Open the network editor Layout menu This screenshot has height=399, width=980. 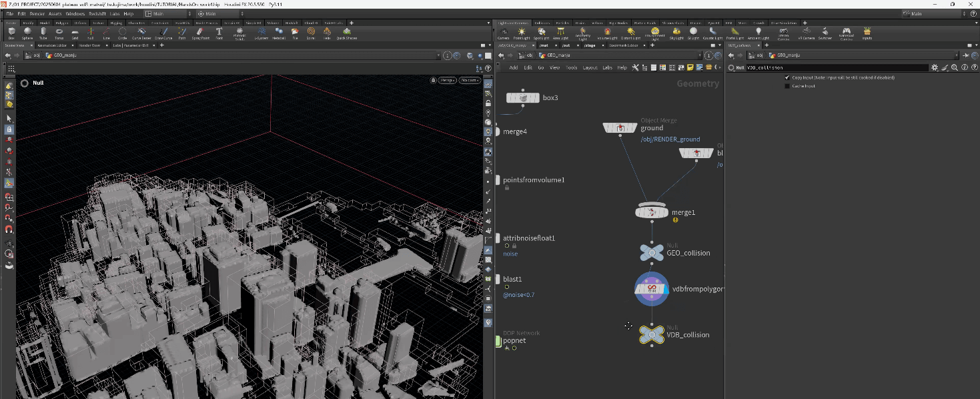coord(590,67)
